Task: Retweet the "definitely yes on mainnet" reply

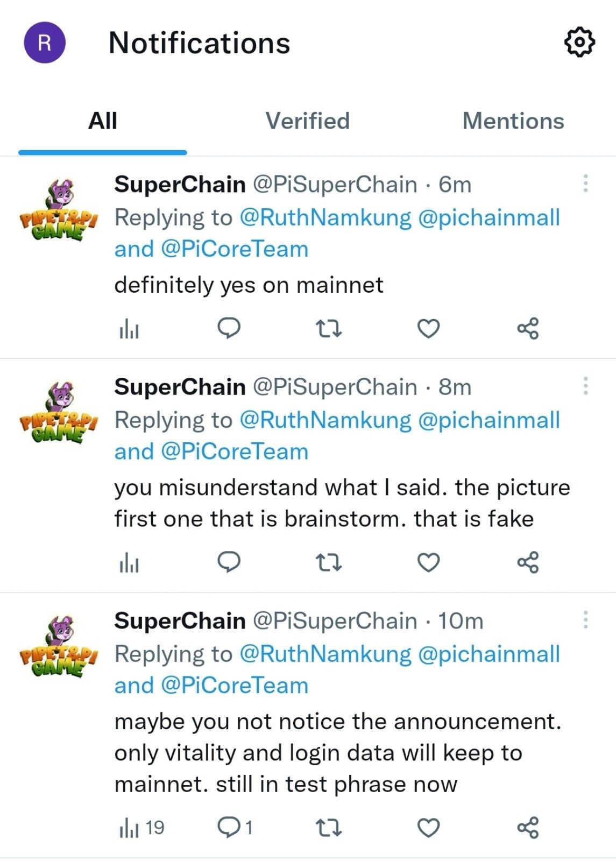Action: click(328, 328)
